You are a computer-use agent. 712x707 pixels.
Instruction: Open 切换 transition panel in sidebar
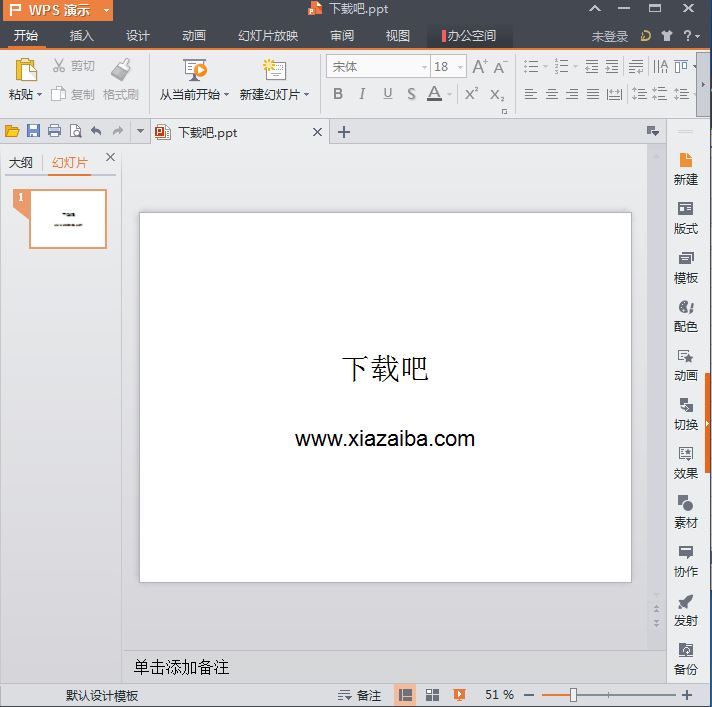685,415
